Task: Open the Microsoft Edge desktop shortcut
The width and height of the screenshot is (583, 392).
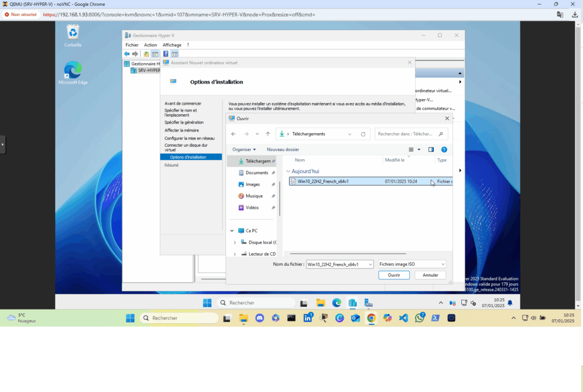Action: (x=73, y=73)
